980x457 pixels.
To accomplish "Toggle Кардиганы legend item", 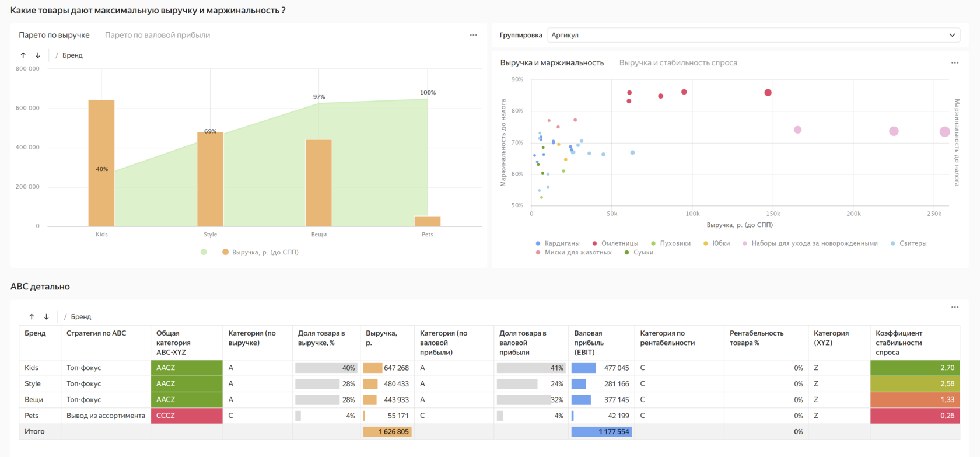I will pos(557,243).
